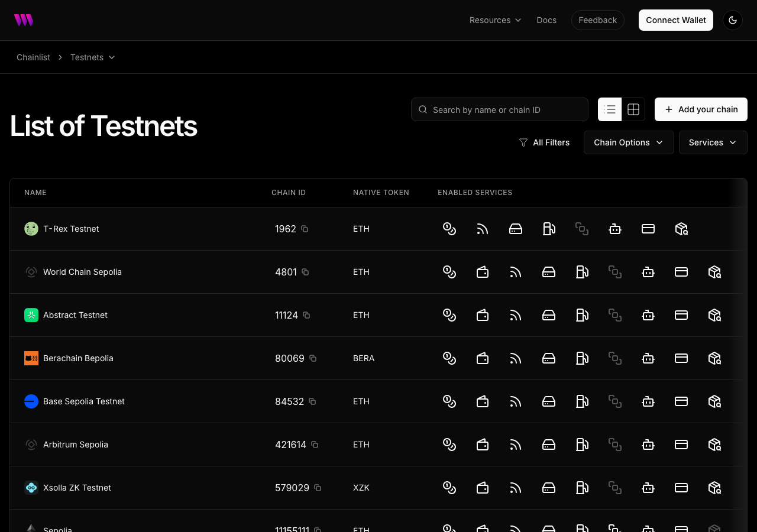Click the robot icon for Xsolla ZK Testnet
The image size is (757, 532).
click(x=648, y=488)
